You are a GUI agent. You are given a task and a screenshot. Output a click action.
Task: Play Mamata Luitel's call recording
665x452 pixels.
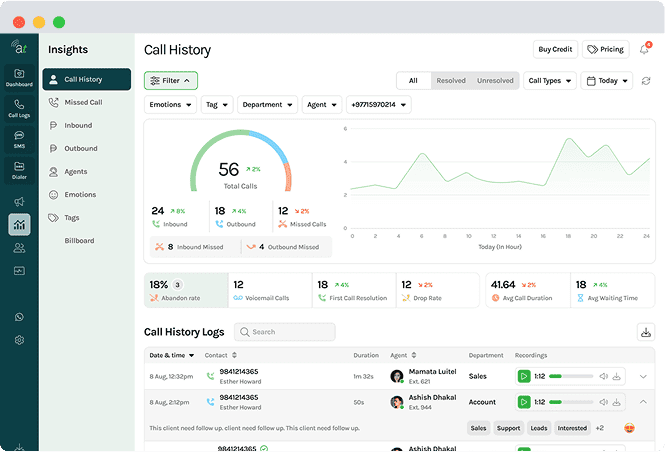pos(523,376)
